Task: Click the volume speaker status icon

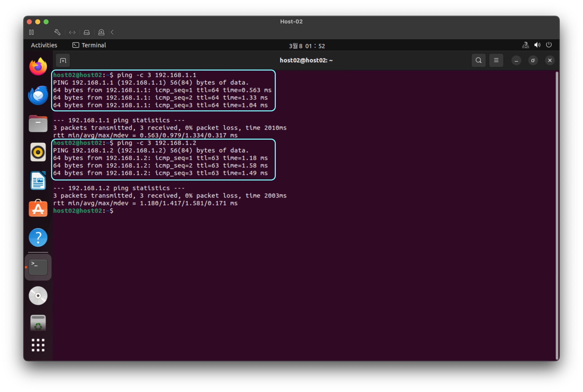Action: [537, 45]
